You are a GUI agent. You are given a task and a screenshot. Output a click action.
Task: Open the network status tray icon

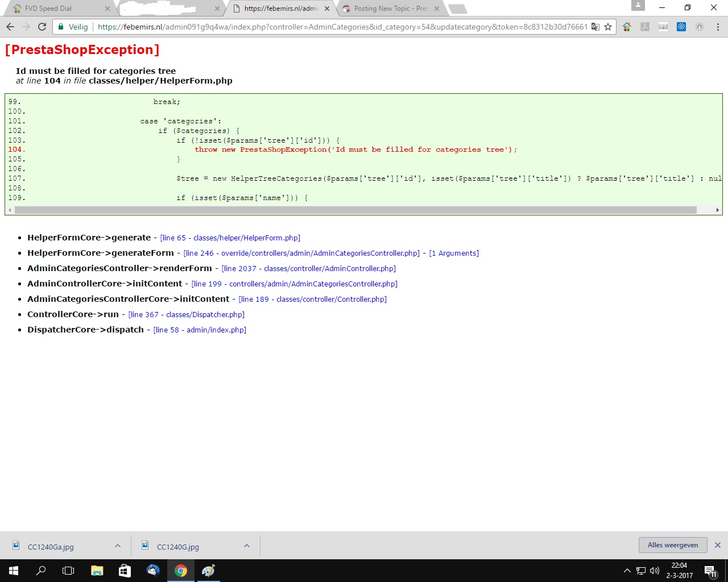[641, 571]
